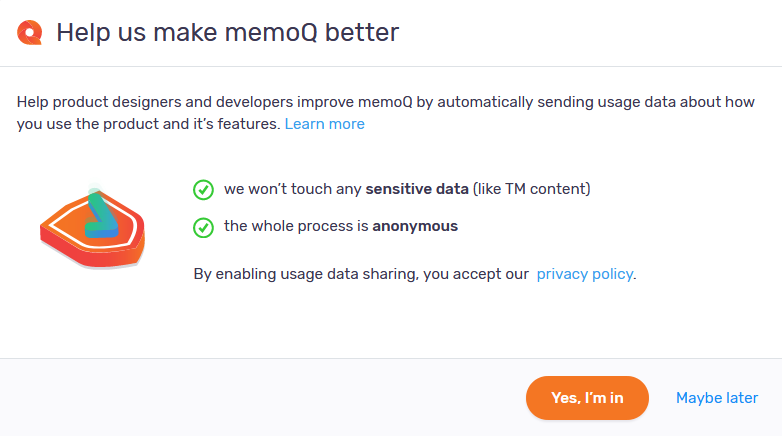Click the empty gray footer area left of buttons
The width and height of the screenshot is (782, 436).
259,398
